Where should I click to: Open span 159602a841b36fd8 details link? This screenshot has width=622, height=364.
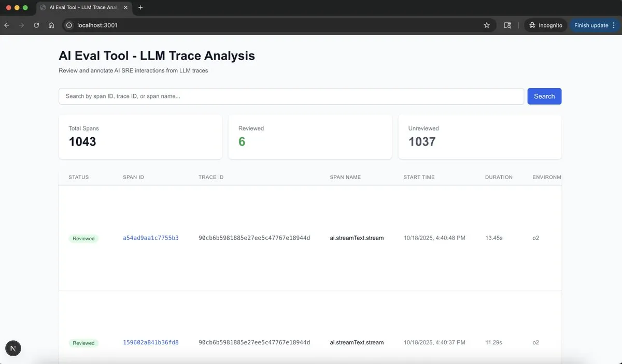click(x=150, y=342)
